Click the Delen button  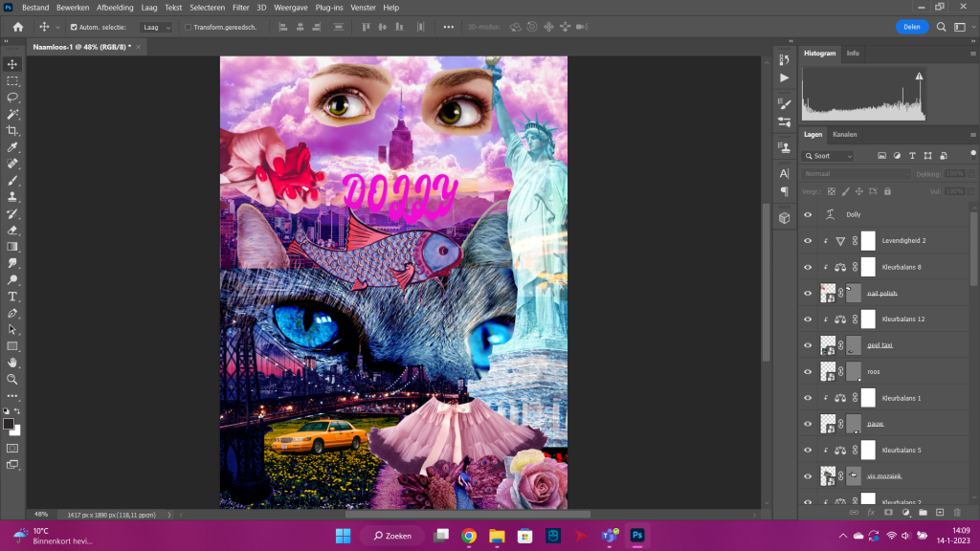912,27
